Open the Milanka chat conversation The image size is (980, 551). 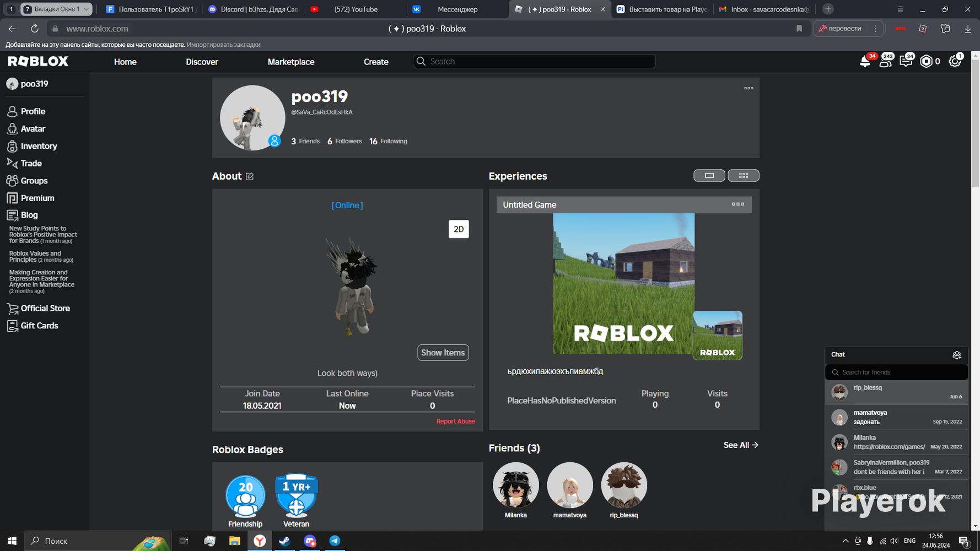click(897, 442)
